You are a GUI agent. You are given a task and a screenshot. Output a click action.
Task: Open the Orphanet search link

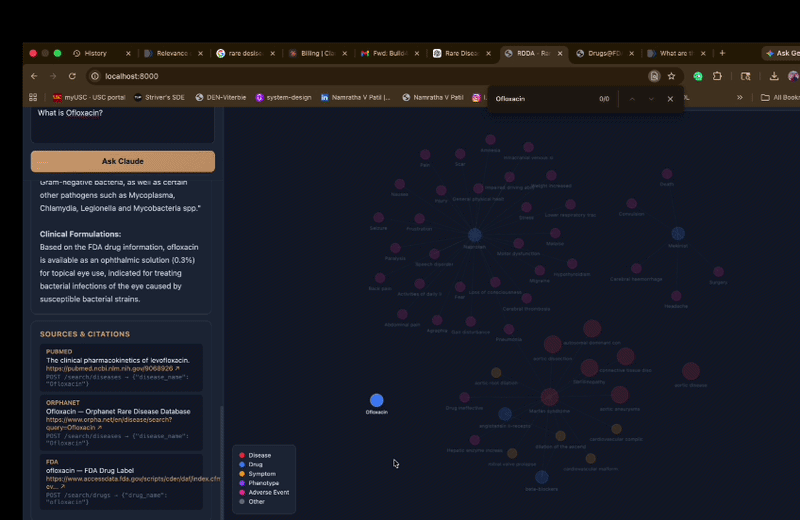(109, 424)
